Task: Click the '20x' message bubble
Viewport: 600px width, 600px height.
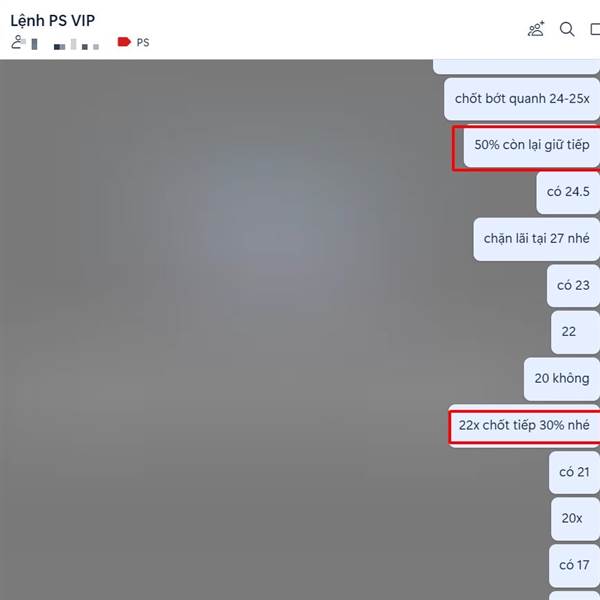Action: [575, 519]
